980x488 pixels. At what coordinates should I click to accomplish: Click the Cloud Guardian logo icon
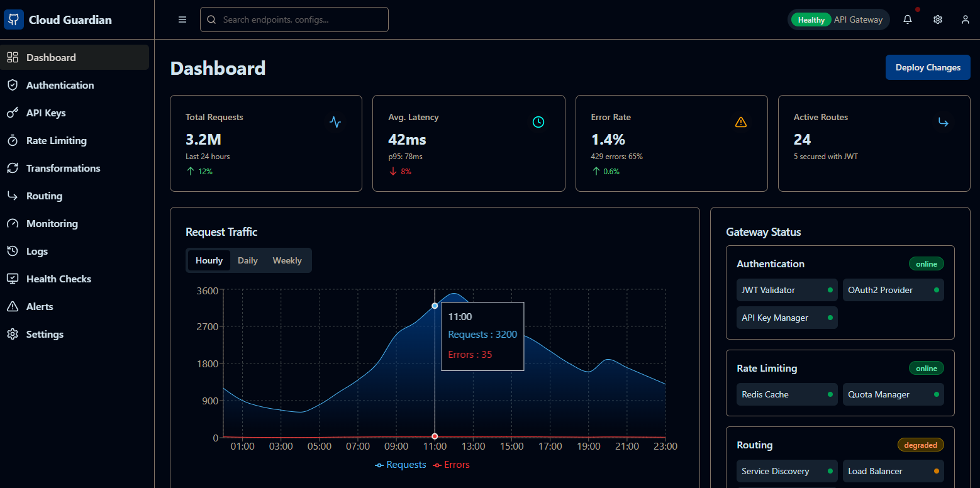coord(14,19)
